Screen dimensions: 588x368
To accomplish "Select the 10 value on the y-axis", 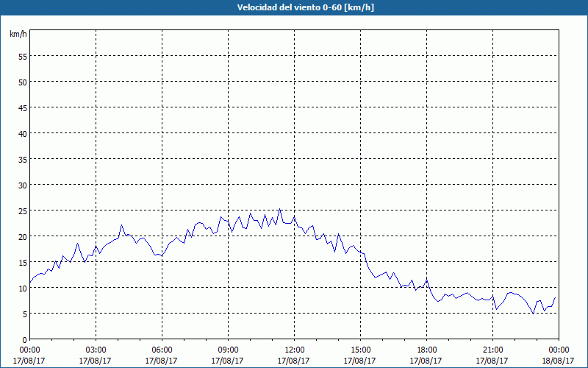I will 23,288.
